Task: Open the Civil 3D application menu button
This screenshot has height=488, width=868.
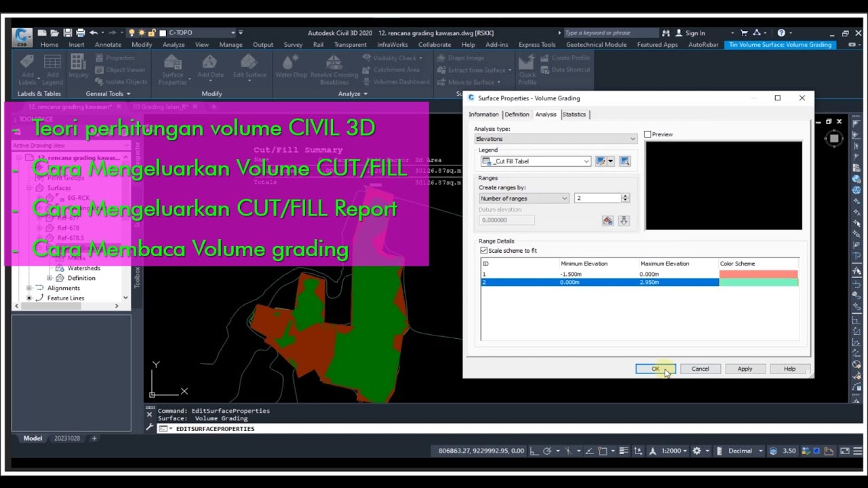Action: [22, 36]
